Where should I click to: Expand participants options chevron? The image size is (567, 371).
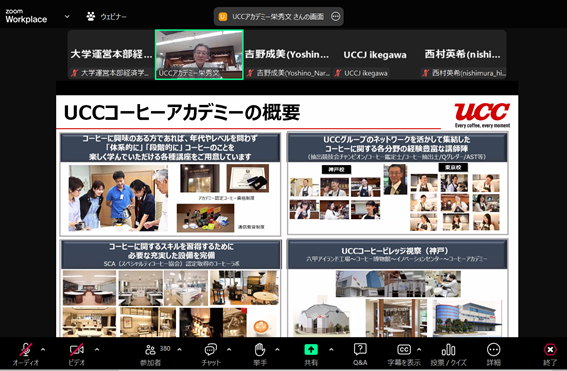(179, 350)
